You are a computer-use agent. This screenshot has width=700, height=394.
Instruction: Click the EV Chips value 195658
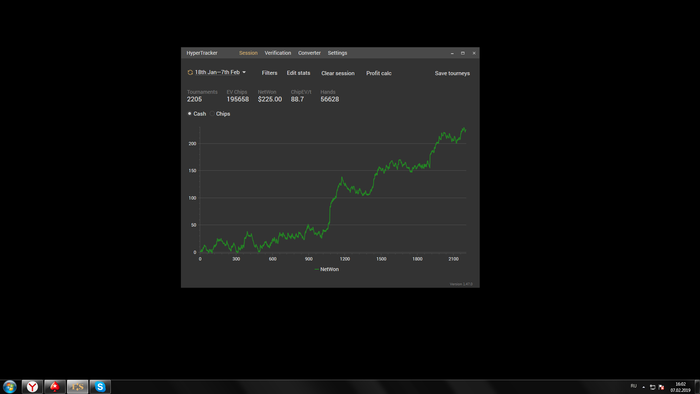pos(238,100)
